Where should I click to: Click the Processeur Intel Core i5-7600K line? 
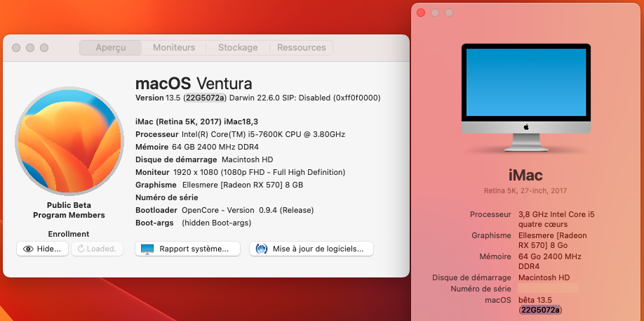[x=240, y=134]
